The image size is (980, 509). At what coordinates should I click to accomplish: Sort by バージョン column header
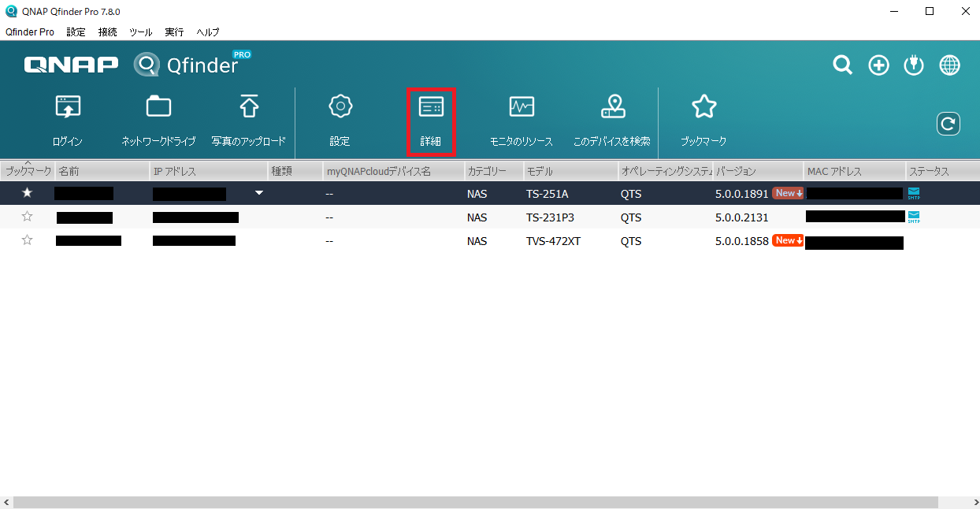click(x=758, y=171)
